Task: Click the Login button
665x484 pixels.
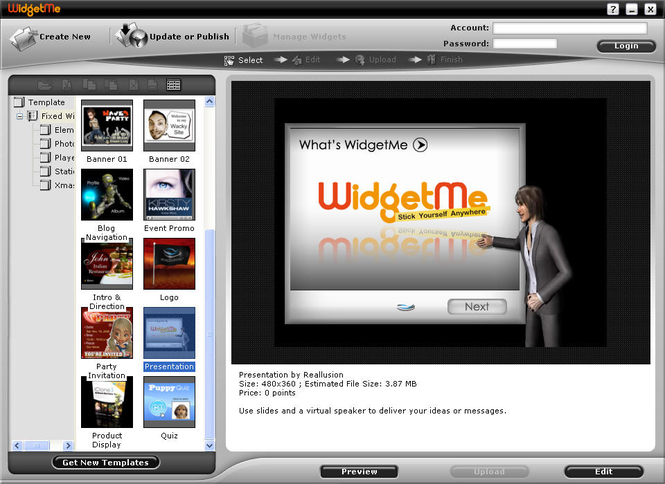Action: click(x=626, y=46)
